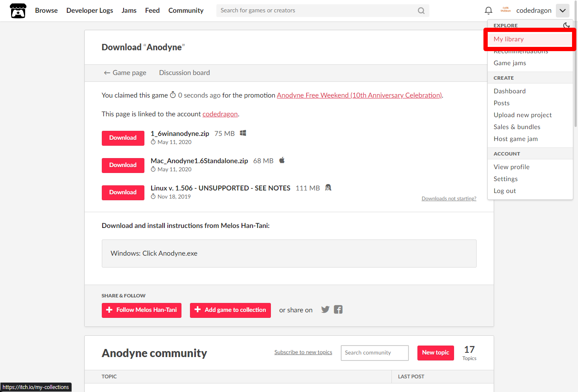Viewport: 578px width, 392px height.
Task: Open the Discussion board tab
Action: click(184, 73)
